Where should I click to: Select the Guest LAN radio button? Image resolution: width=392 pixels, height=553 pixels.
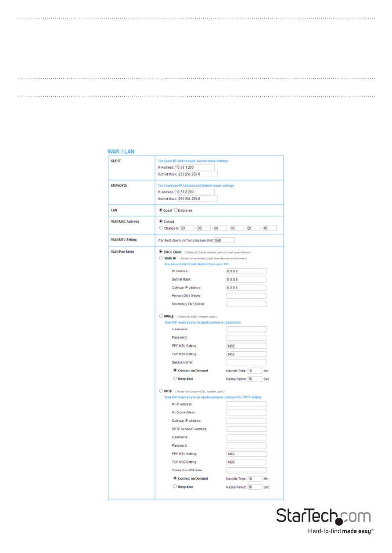click(x=160, y=210)
